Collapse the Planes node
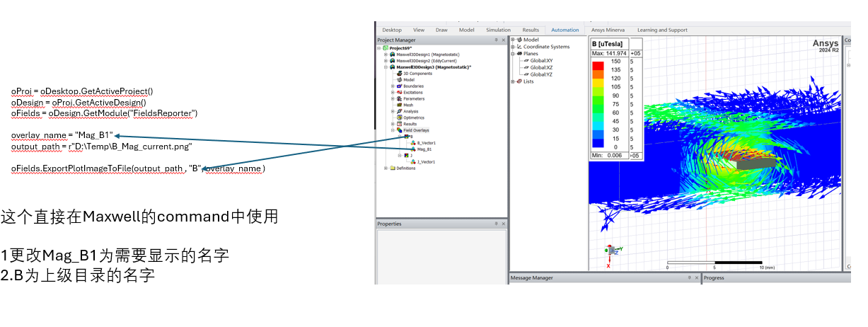The height and width of the screenshot is (327, 868). [x=512, y=54]
